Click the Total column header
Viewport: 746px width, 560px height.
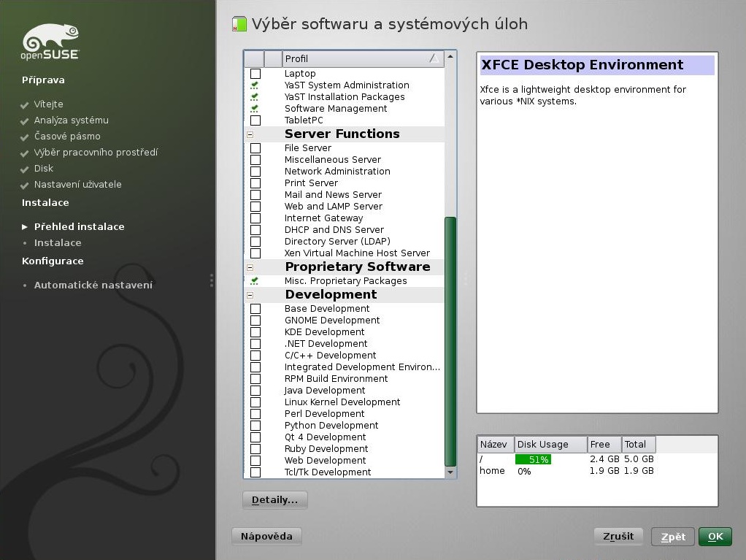(x=639, y=445)
